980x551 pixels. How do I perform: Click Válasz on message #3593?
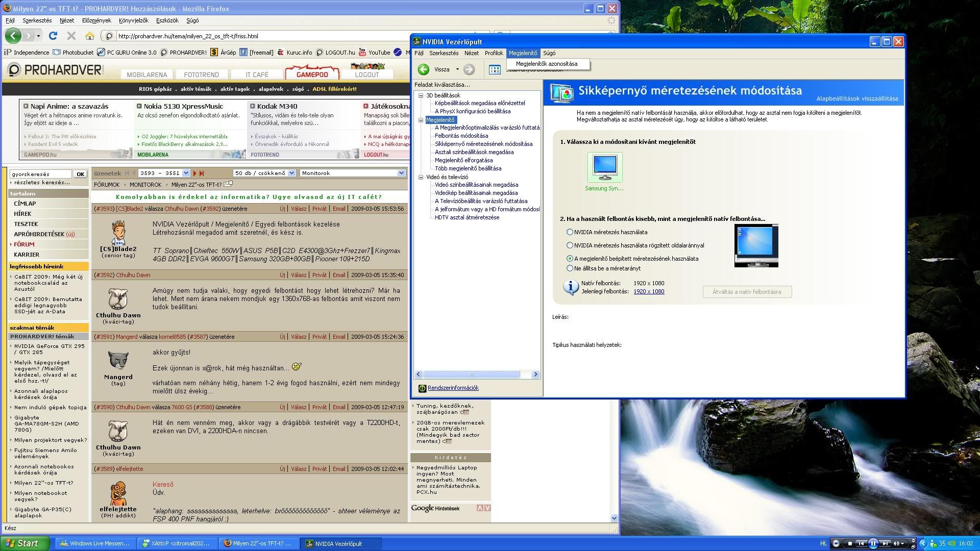tap(299, 209)
